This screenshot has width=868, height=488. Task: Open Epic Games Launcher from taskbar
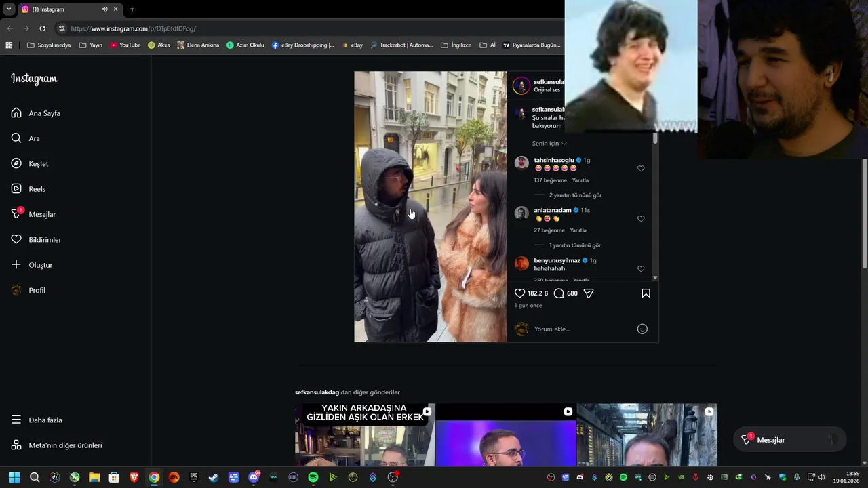[194, 477]
